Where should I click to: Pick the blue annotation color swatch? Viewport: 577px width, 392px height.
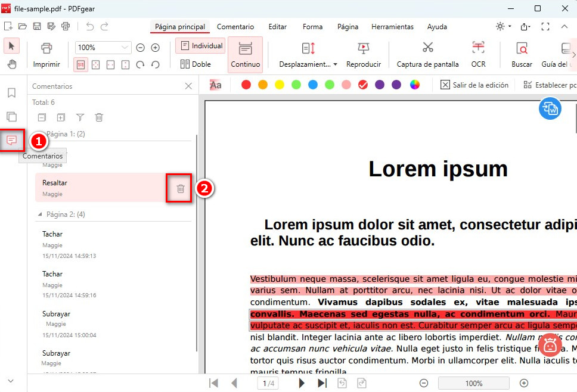[312, 85]
